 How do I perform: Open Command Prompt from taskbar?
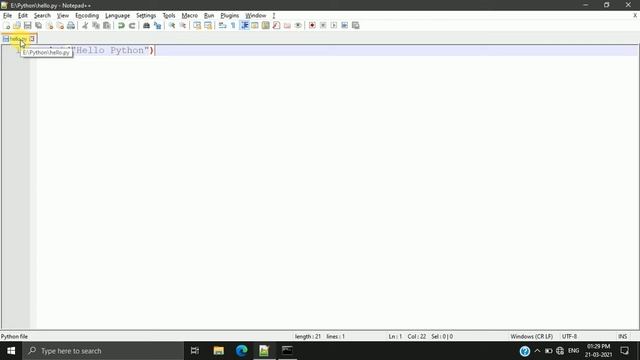[x=287, y=351]
